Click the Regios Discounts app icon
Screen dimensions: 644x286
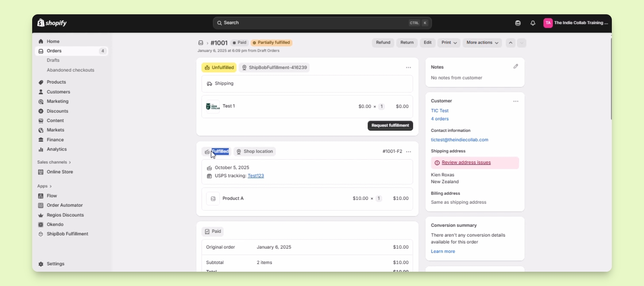coord(40,215)
